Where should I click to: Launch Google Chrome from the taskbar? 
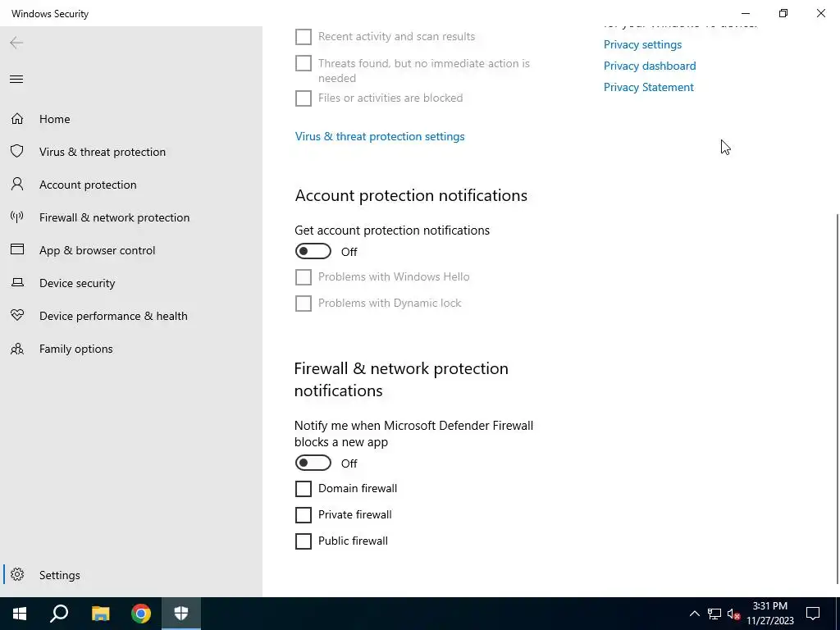tap(141, 614)
